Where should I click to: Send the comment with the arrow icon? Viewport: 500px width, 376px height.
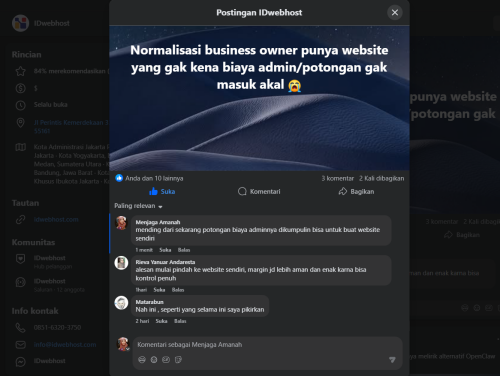[x=392, y=360]
